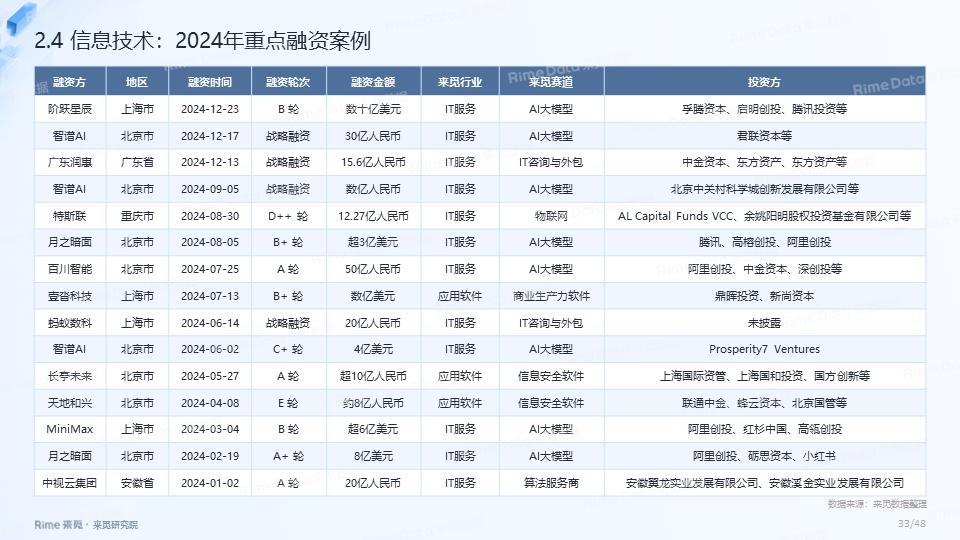Click the investor cell '腾讯、高榕创投、阿里创投'
The image size is (960, 540).
[764, 242]
